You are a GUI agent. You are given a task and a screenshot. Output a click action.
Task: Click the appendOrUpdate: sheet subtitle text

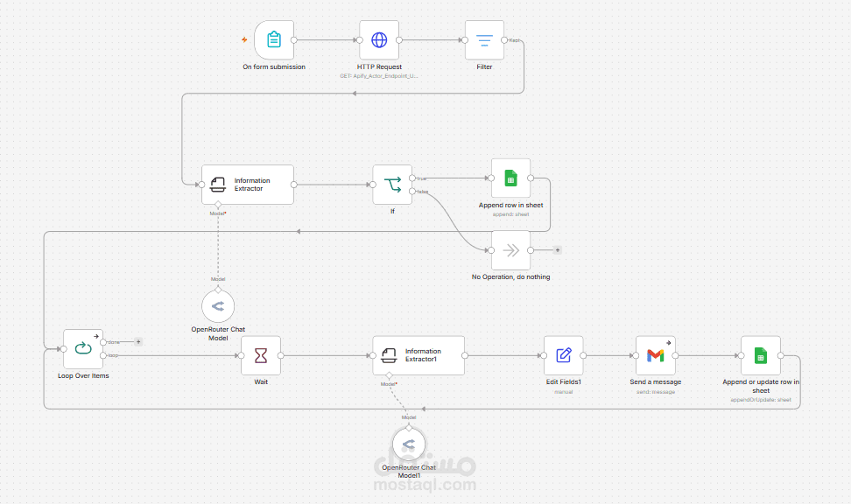(761, 400)
